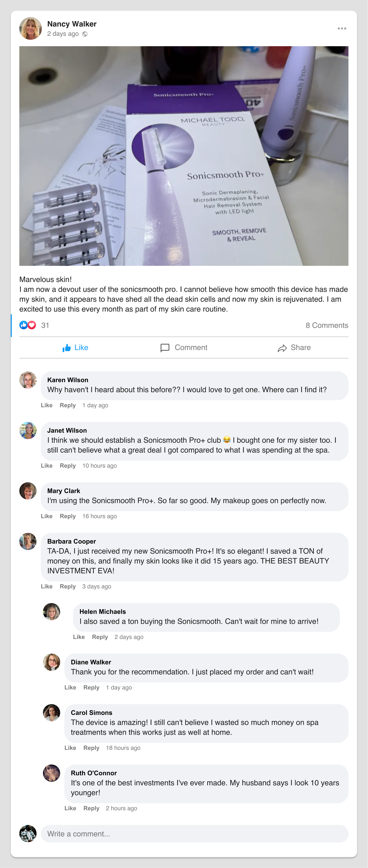This screenshot has height=868, width=368.
Task: Open the 8 Comments link
Action: (x=327, y=325)
